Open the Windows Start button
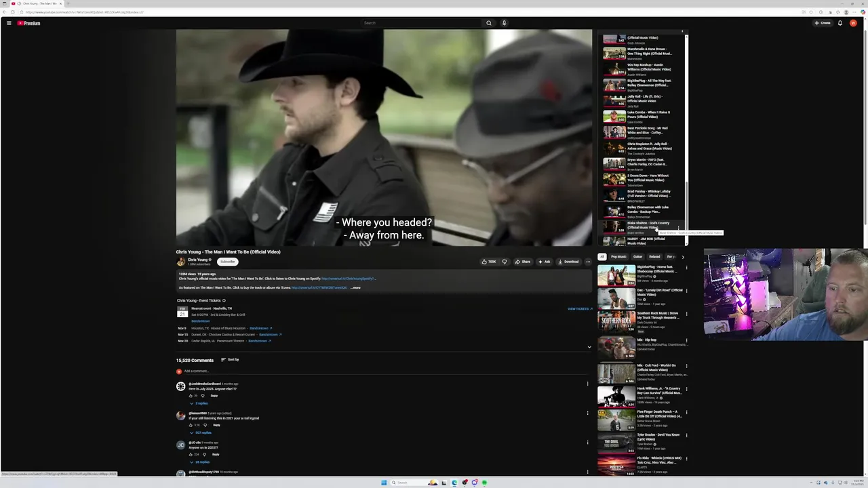Screen dimensions: 868x488 pyautogui.click(x=383, y=483)
